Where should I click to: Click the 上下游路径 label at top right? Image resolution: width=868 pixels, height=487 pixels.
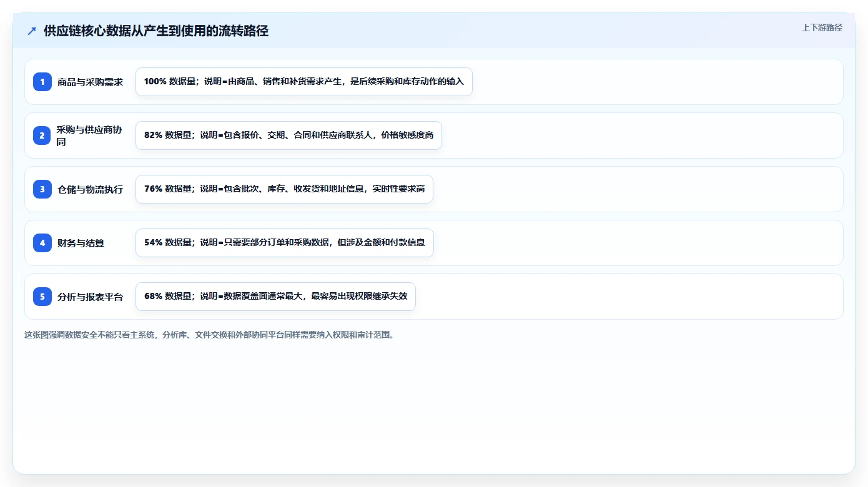(x=822, y=27)
